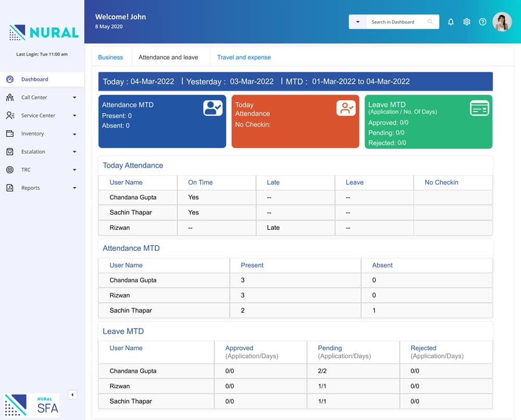Expand the Service Center menu chevron
The width and height of the screenshot is (521, 420).
[x=73, y=115]
